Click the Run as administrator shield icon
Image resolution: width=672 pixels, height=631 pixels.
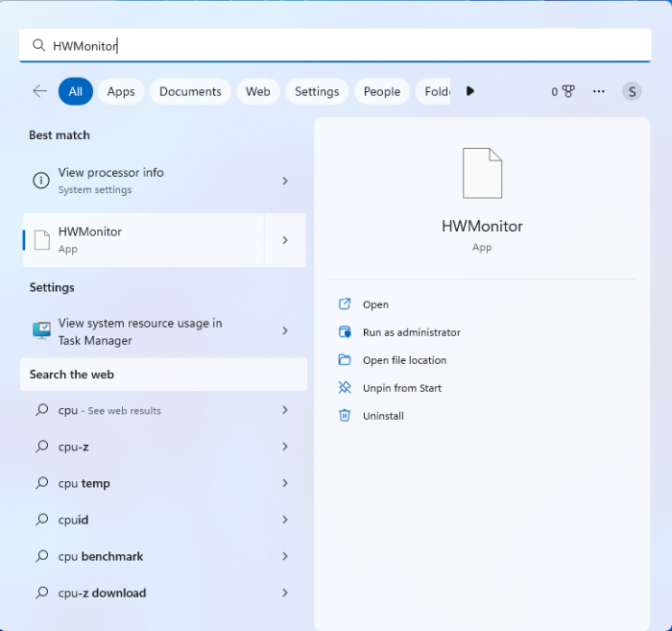click(345, 331)
